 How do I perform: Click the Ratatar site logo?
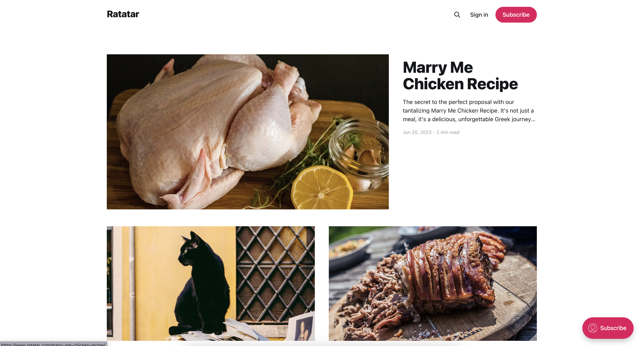[123, 14]
